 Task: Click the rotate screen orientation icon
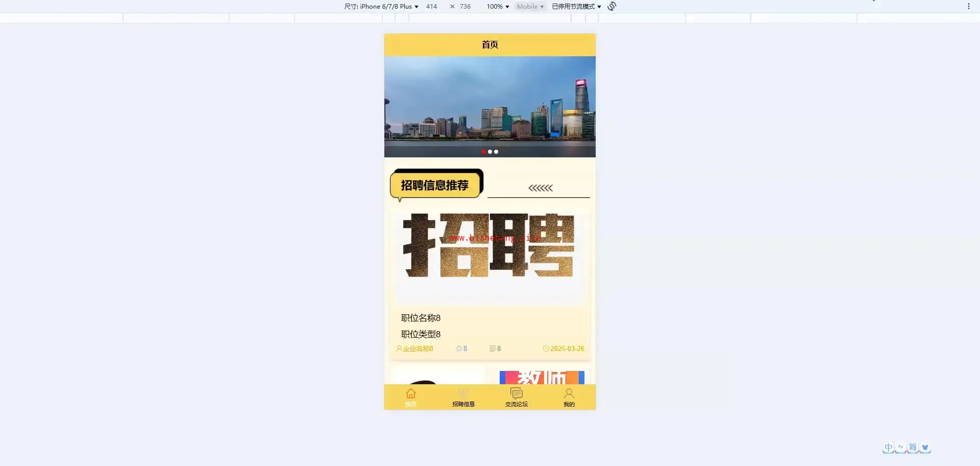(612, 6)
